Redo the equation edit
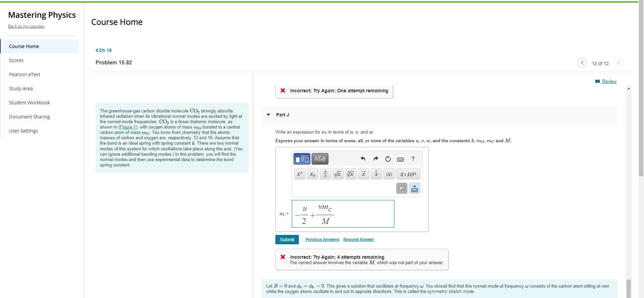Screen dimensions: 644x298 pyautogui.click(x=376, y=159)
